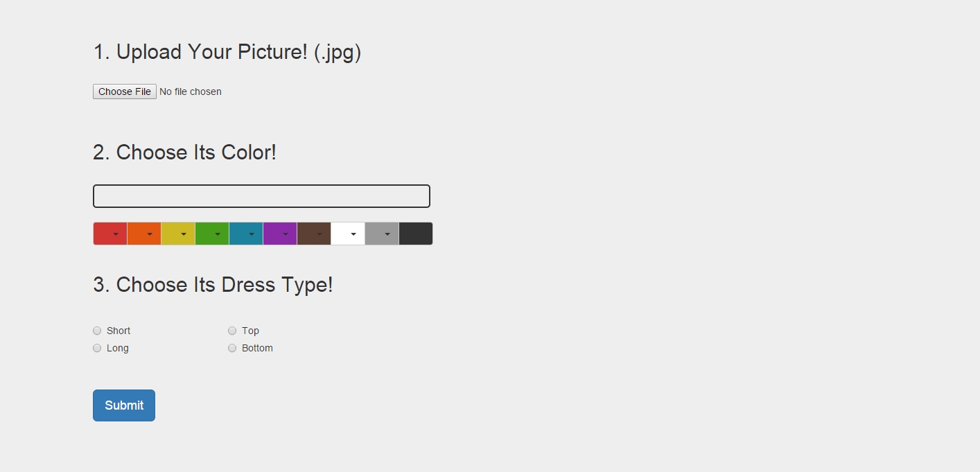Submit the dress form
The image size is (980, 472).
(x=124, y=405)
